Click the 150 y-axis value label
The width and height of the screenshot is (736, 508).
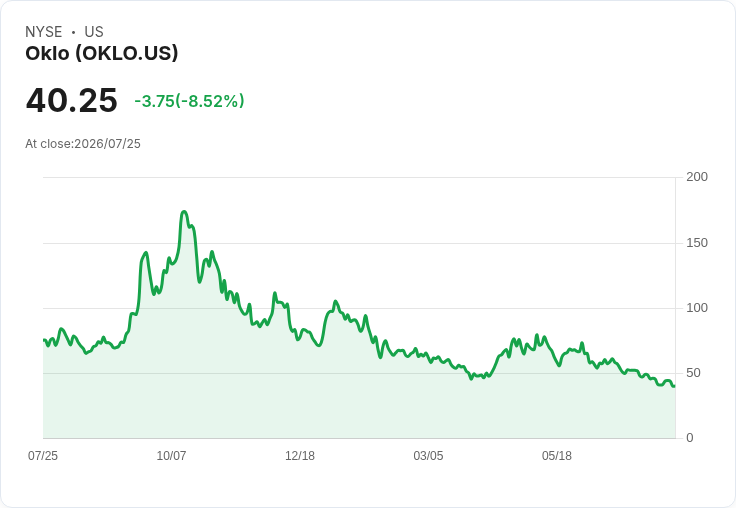(697, 243)
